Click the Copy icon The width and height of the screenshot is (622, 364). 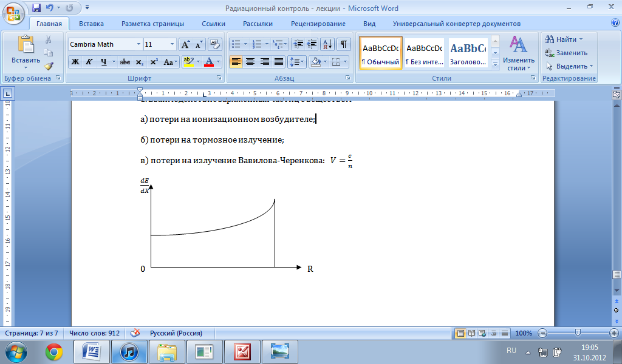49,53
